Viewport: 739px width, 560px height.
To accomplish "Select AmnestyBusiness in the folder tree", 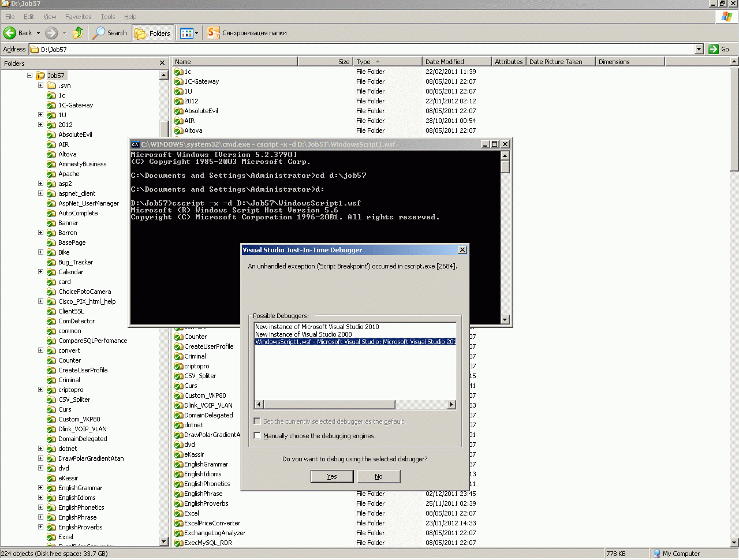I will (83, 164).
